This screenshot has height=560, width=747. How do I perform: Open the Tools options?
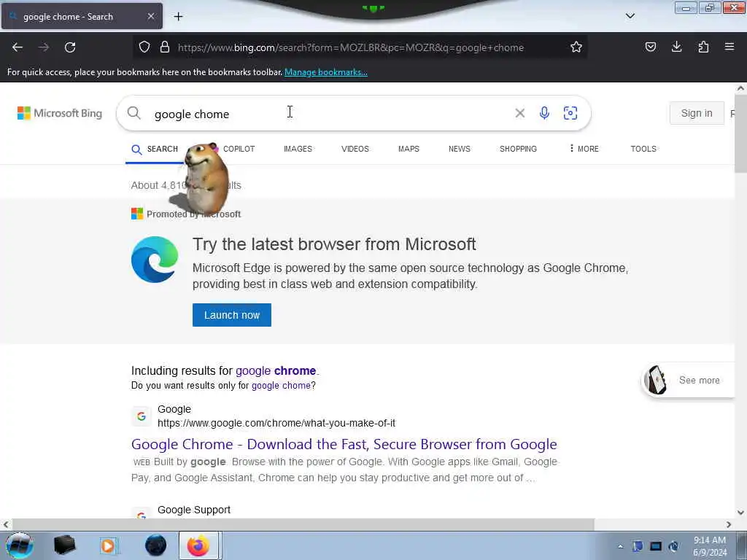click(x=643, y=149)
